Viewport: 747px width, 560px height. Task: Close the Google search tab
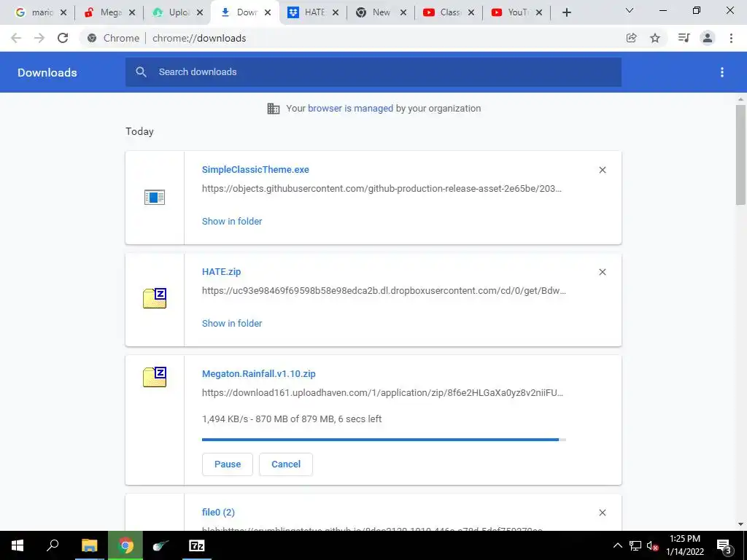click(x=63, y=12)
